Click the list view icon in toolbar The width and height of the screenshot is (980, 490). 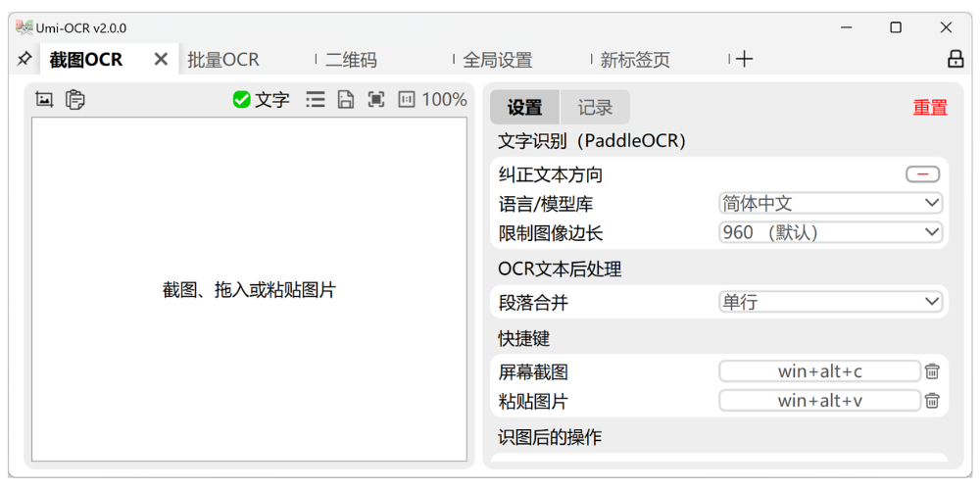coord(315,99)
